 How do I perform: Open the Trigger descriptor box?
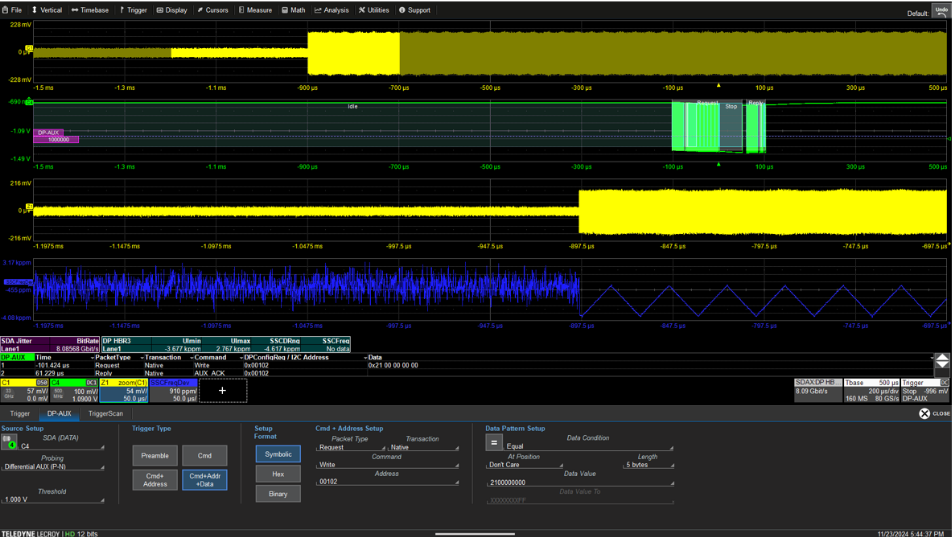[925, 390]
